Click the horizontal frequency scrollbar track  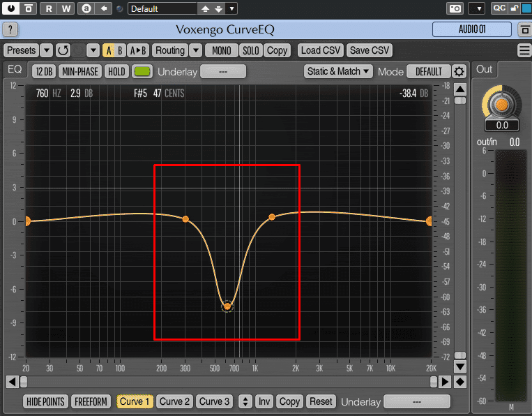pyautogui.click(x=228, y=382)
